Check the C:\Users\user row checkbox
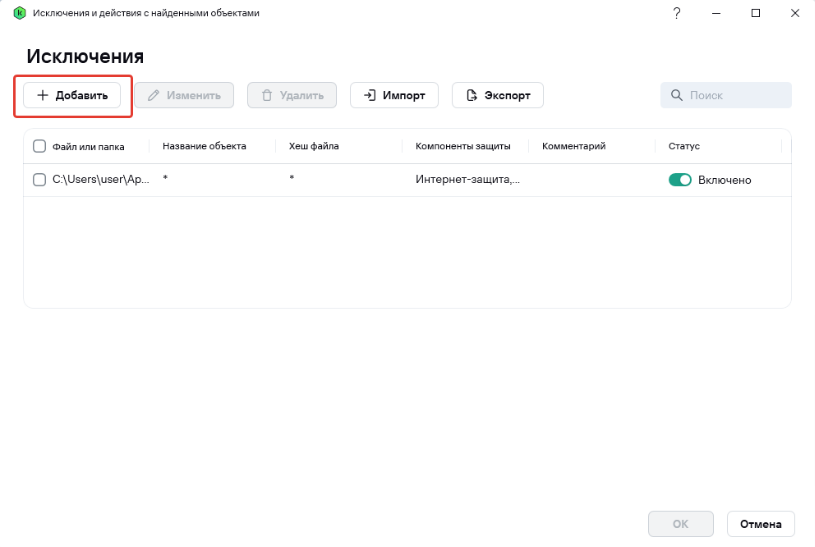815x547 pixels. 40,179
